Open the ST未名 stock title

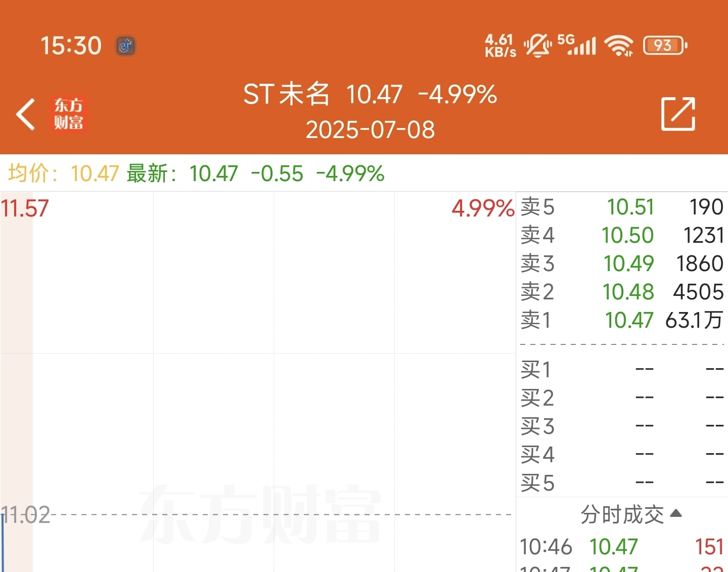pyautogui.click(x=286, y=94)
